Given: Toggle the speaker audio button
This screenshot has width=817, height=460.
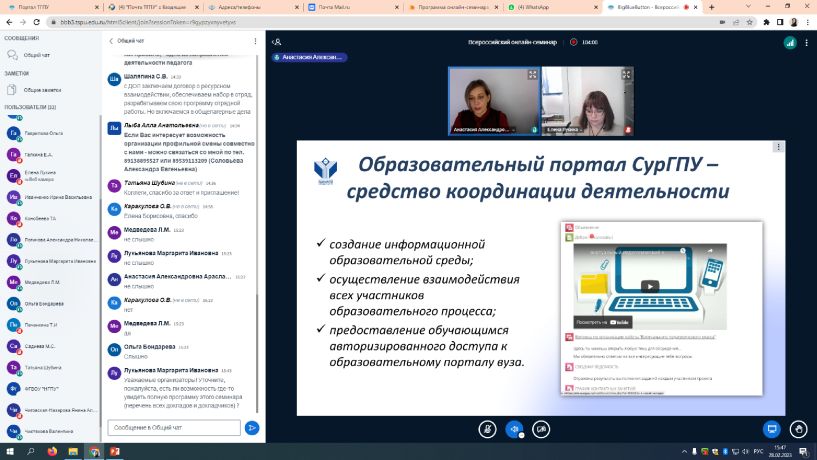Looking at the screenshot, I should (x=514, y=429).
